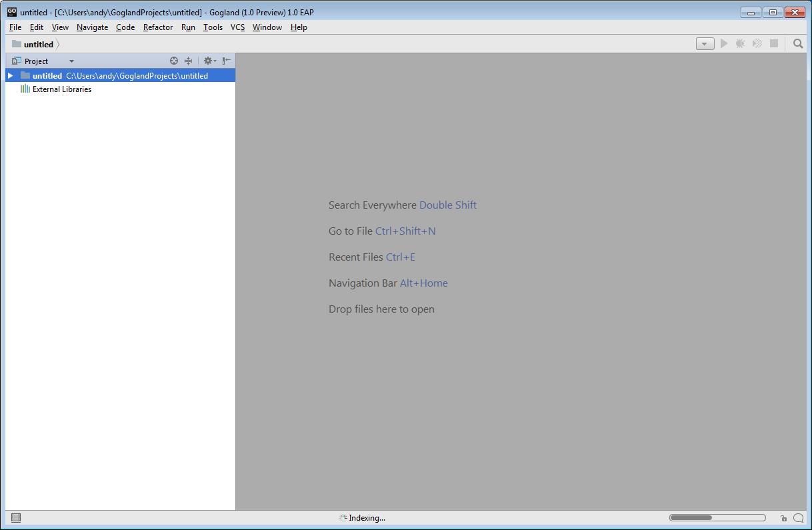The width and height of the screenshot is (812, 530).
Task: Select External Libraries in tree
Action: coord(62,89)
